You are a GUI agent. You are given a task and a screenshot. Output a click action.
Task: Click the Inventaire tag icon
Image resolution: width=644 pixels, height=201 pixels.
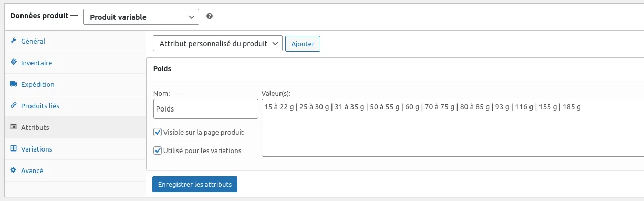(x=14, y=63)
